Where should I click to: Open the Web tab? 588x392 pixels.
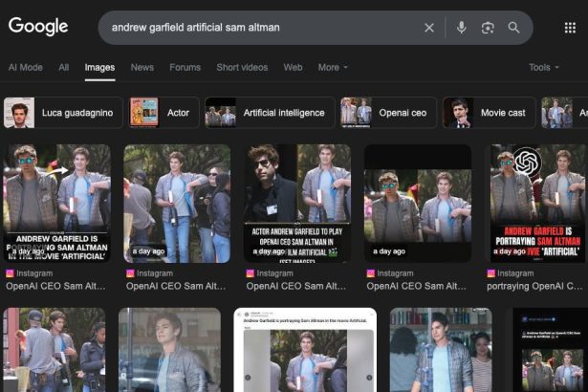coord(293,68)
